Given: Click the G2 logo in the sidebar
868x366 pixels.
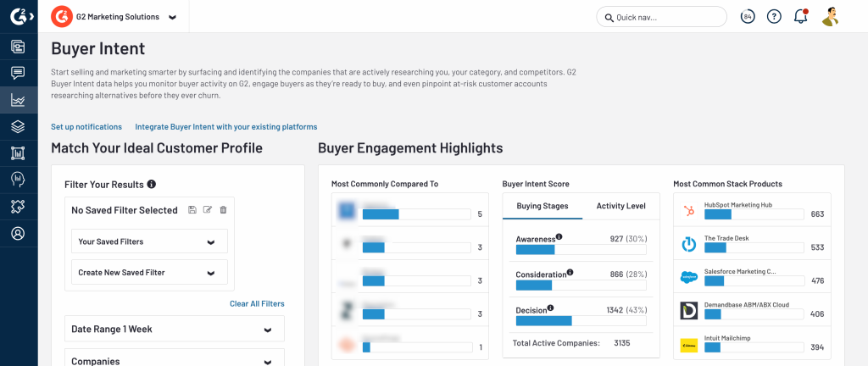Looking at the screenshot, I should 18,16.
